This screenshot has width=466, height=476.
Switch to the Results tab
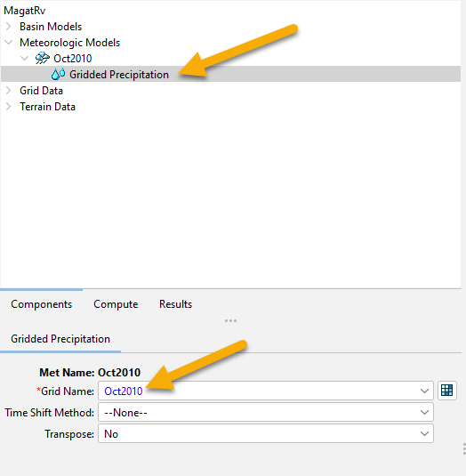coord(176,304)
